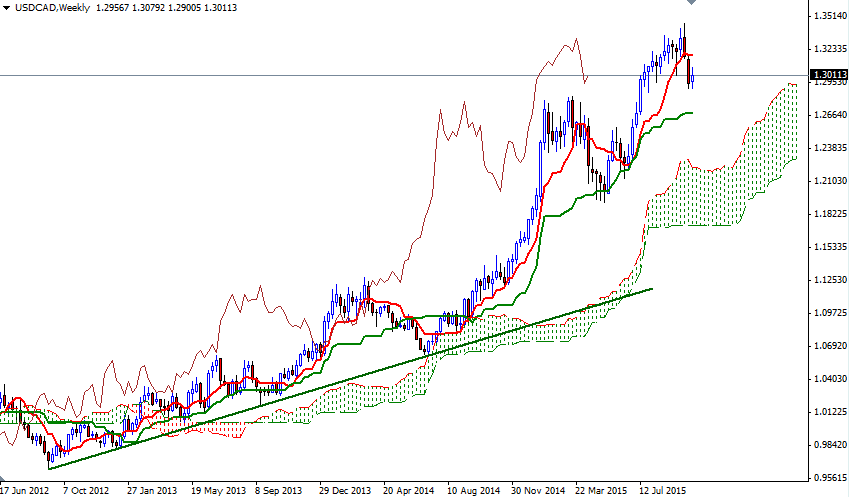849x497 pixels.
Task: Click the right end of the dark green trendline
Action: coord(652,290)
